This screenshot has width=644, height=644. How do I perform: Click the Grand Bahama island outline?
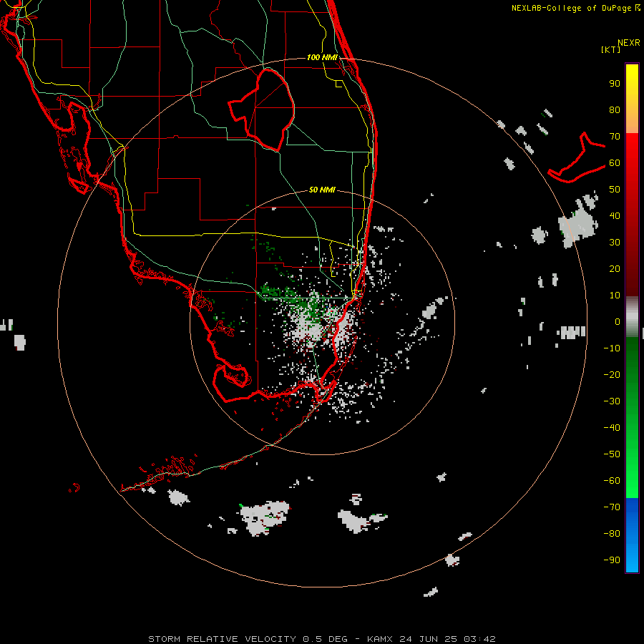tap(577, 158)
